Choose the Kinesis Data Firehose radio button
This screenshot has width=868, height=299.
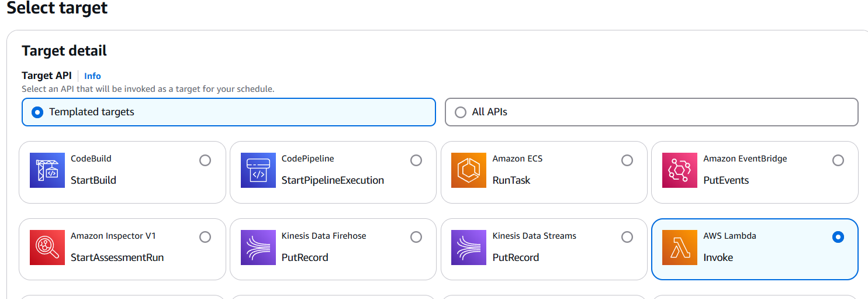pos(416,237)
